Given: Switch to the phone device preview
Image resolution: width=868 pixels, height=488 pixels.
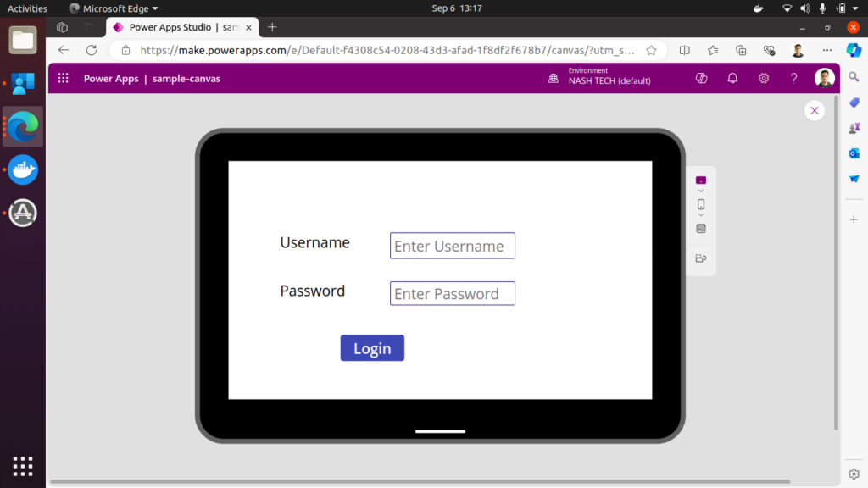Looking at the screenshot, I should [701, 204].
